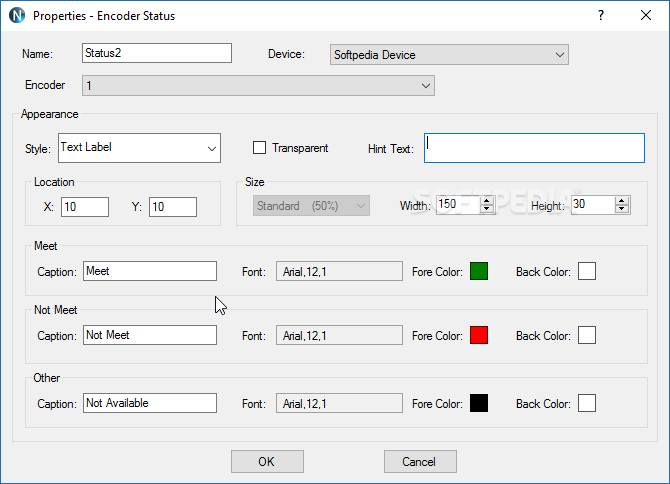Image resolution: width=670 pixels, height=484 pixels.
Task: Open the Encoder dropdown
Action: [x=258, y=85]
